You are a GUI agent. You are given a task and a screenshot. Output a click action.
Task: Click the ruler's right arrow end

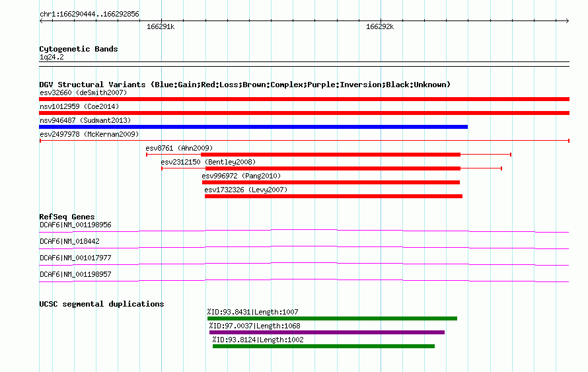point(568,20)
